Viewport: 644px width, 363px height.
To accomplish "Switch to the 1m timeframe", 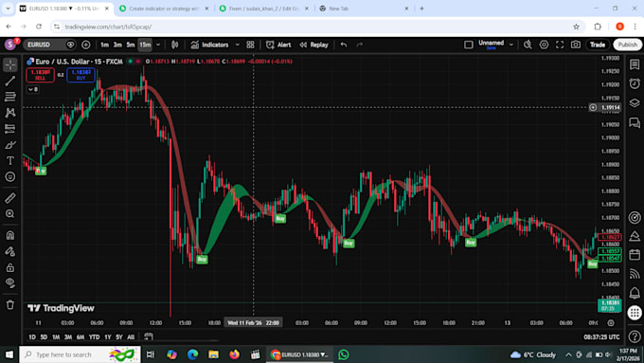I will 105,45.
